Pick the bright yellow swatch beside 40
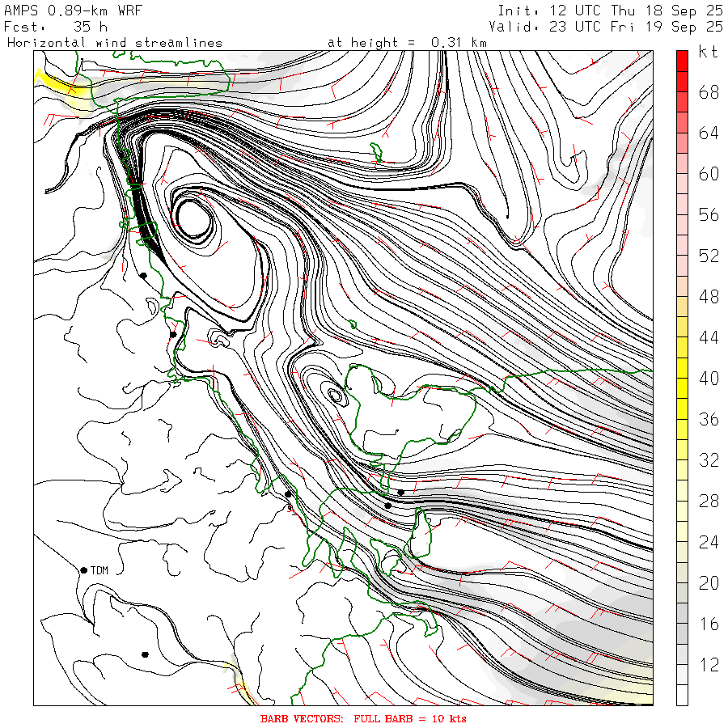This screenshot has width=728, height=728. click(682, 379)
